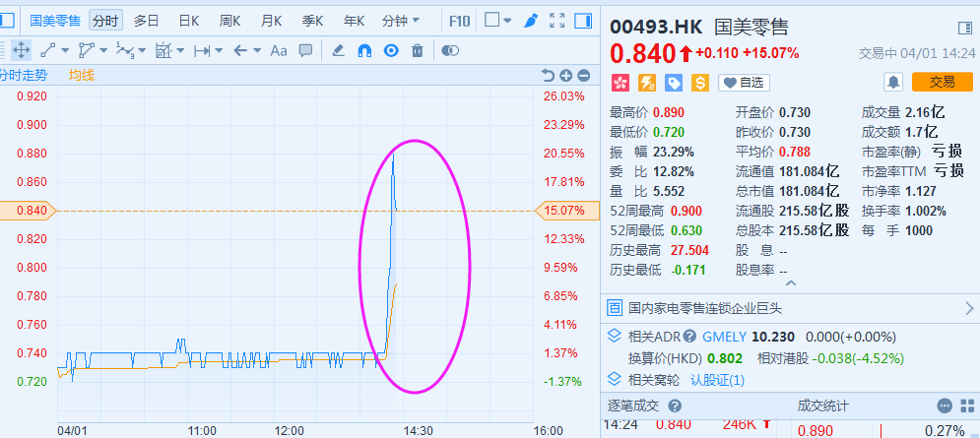The image size is (980, 438).
Task: Toggle the 自选 watchlist heart button
Action: [x=744, y=82]
